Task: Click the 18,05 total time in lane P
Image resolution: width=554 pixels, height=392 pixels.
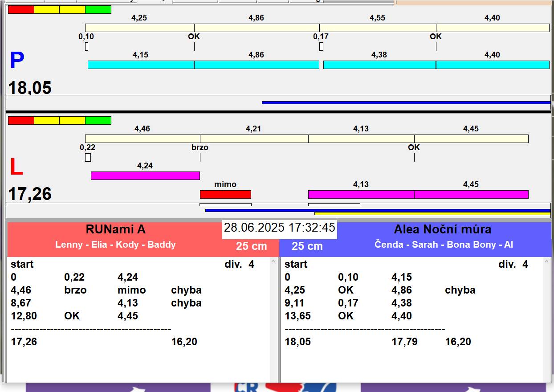Action: coord(30,88)
